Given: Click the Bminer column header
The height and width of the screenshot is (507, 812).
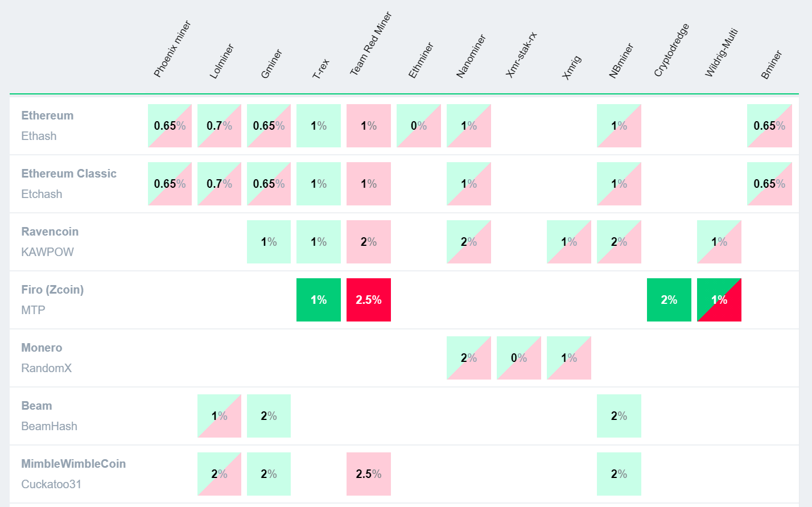Looking at the screenshot, I should point(771,65).
